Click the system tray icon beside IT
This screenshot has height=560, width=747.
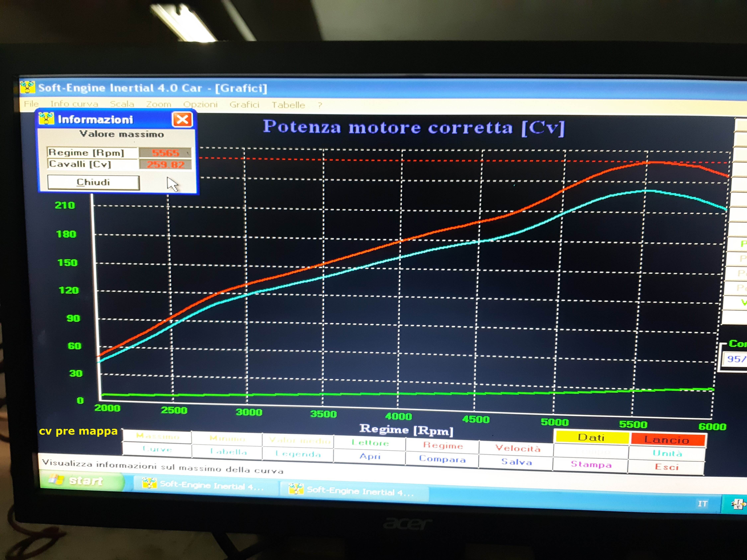click(738, 504)
